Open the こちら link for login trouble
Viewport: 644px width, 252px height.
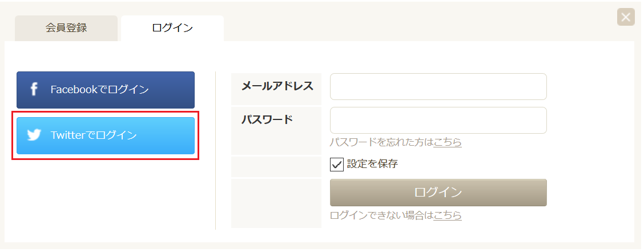point(447,215)
